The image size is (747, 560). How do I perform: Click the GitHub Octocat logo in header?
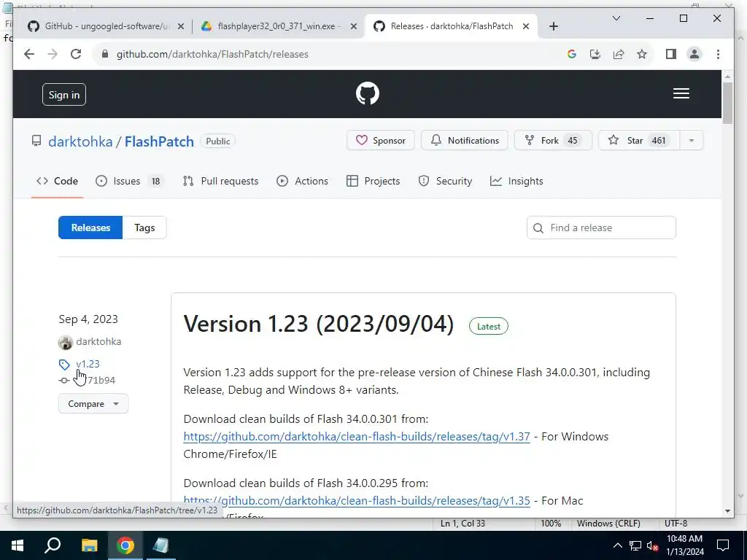tap(368, 93)
